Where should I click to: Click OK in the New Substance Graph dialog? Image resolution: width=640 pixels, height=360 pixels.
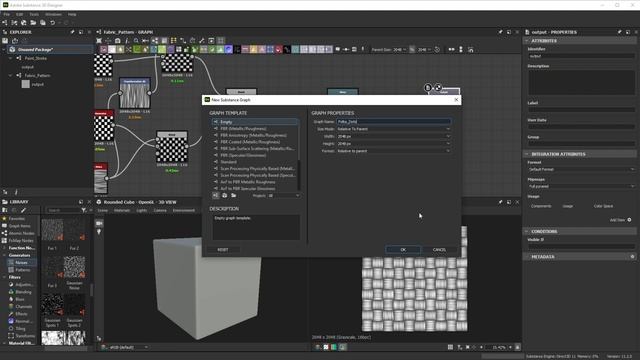click(403, 249)
